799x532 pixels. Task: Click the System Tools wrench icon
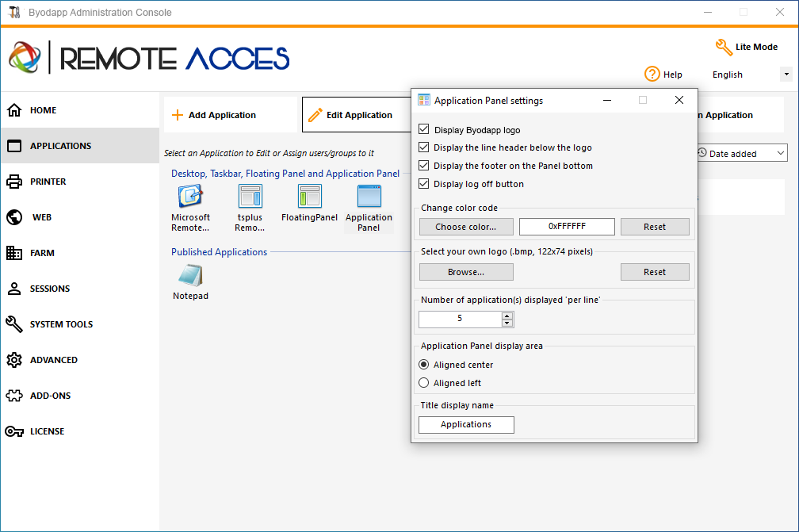(x=14, y=324)
